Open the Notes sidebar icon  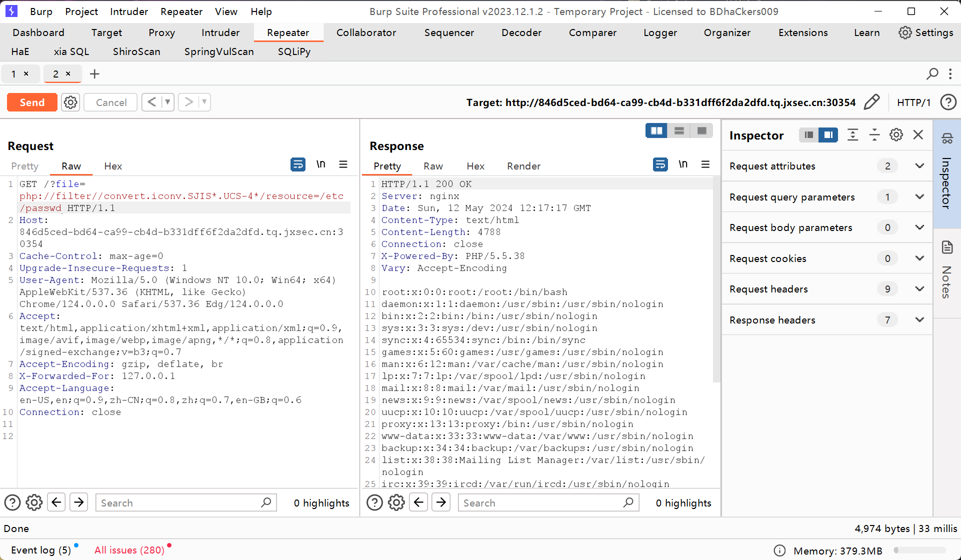point(947,247)
